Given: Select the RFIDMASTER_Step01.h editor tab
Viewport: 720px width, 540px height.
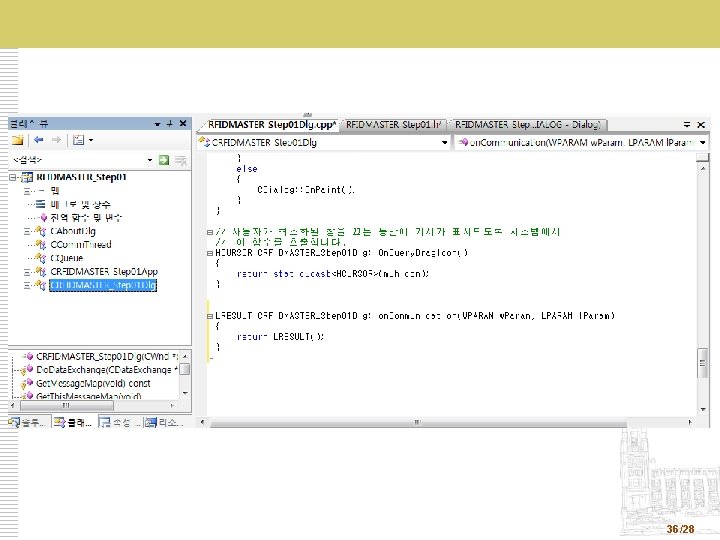Looking at the screenshot, I should tap(393, 124).
